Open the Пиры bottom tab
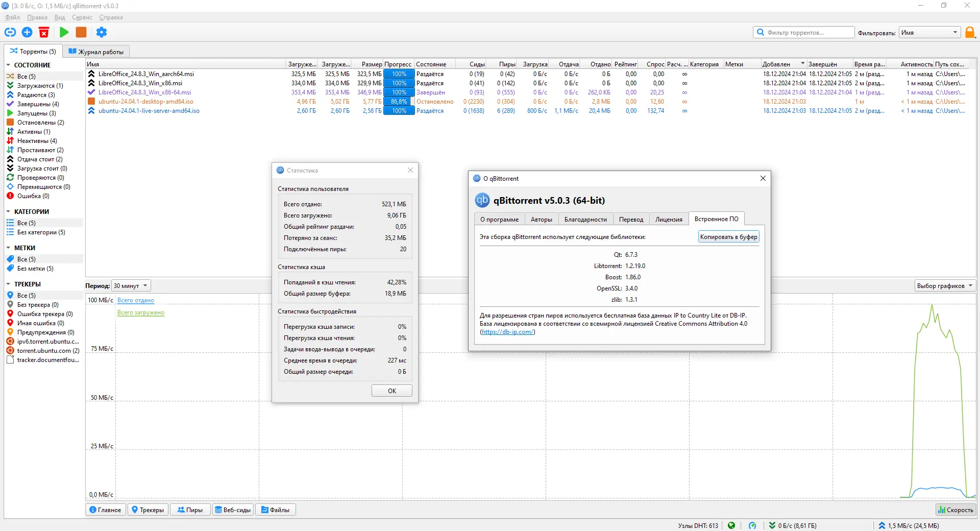 coord(190,510)
